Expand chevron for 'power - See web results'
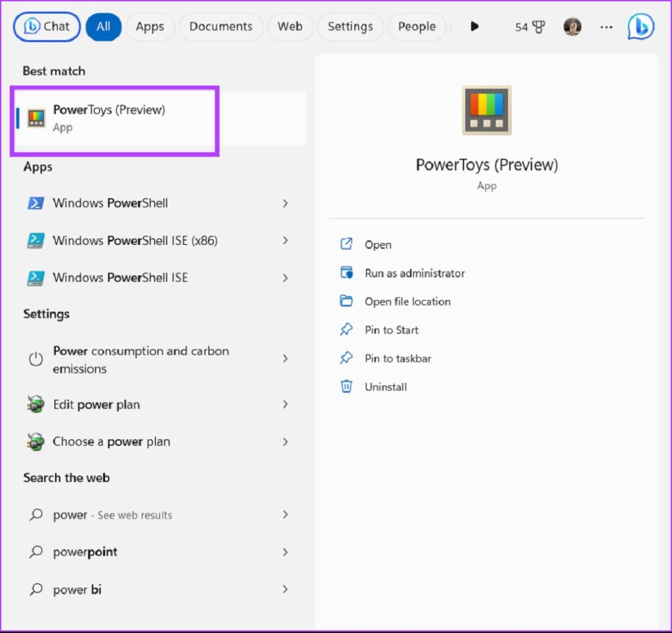The image size is (672, 633). click(x=285, y=515)
